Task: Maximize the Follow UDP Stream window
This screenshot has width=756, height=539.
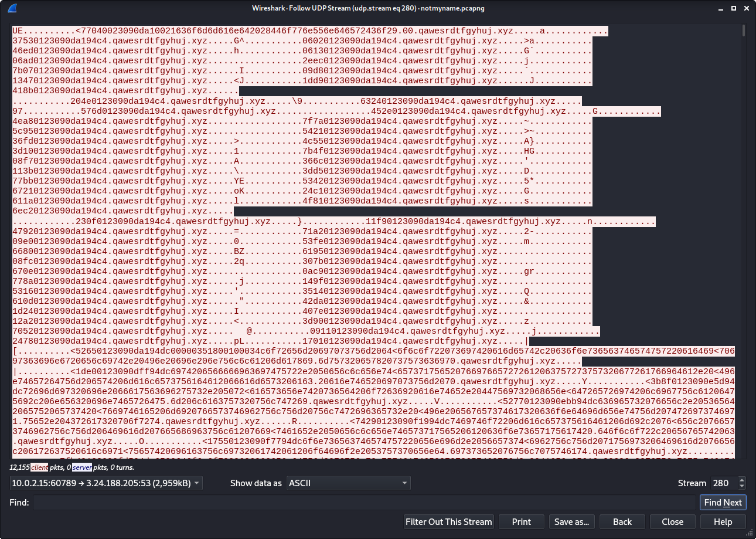Action: click(x=733, y=8)
